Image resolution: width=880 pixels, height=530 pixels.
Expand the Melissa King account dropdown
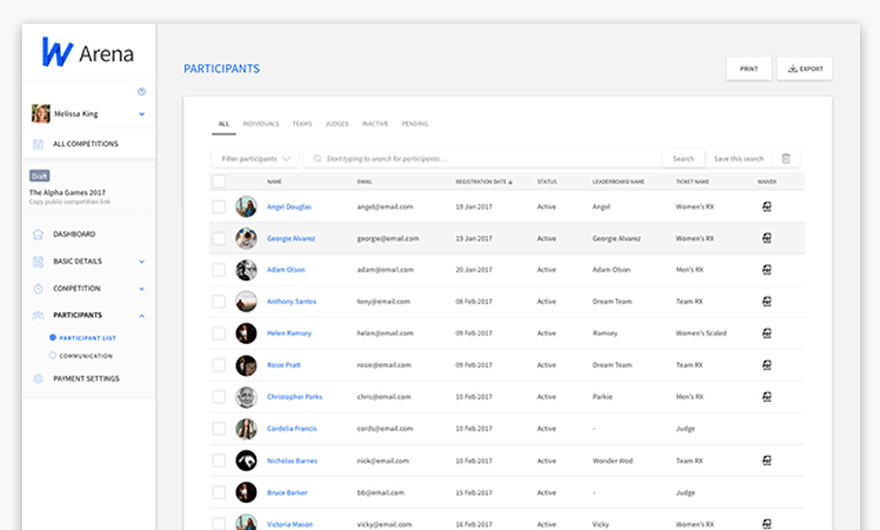(141, 114)
